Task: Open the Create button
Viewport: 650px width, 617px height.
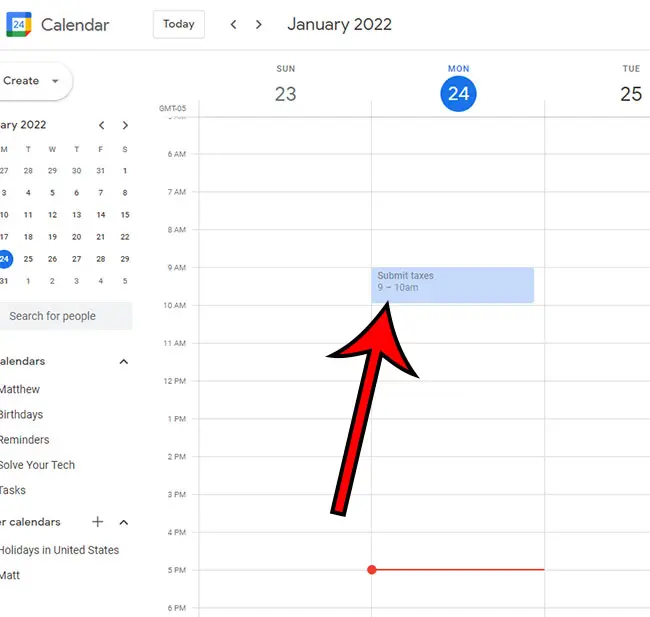Action: (x=22, y=81)
